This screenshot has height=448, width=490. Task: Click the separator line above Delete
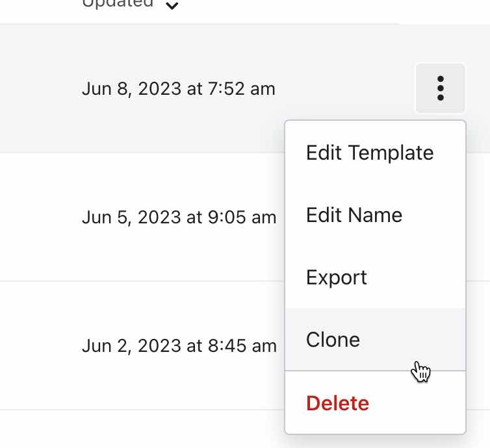[x=376, y=371]
